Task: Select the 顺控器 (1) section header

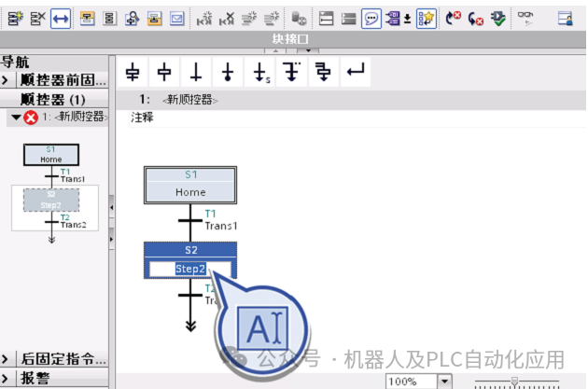Action: pyautogui.click(x=53, y=99)
